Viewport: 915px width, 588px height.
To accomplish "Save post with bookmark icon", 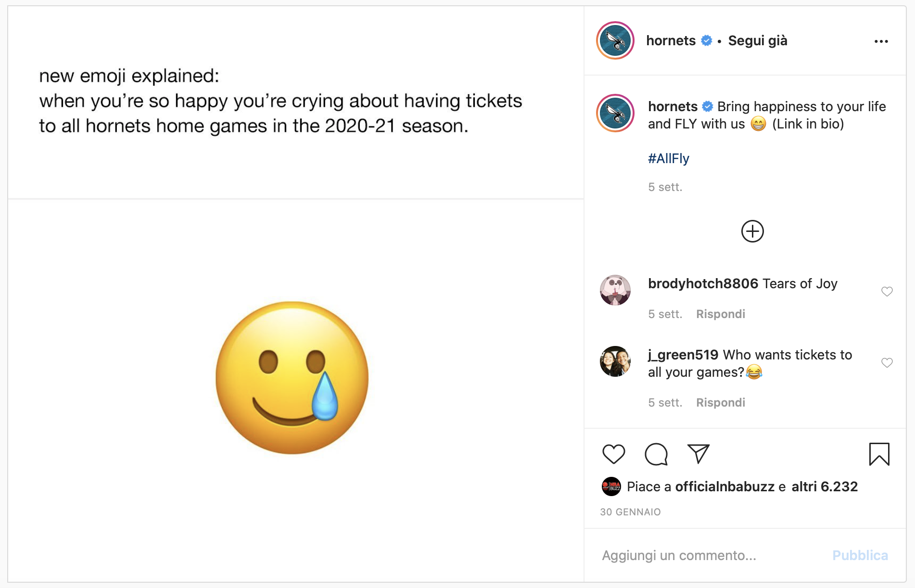I will coord(879,454).
